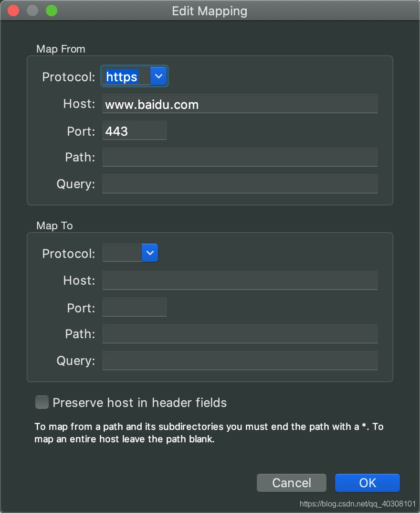This screenshot has width=420, height=513.
Task: Click the yellow minimize button
Action: point(32,10)
